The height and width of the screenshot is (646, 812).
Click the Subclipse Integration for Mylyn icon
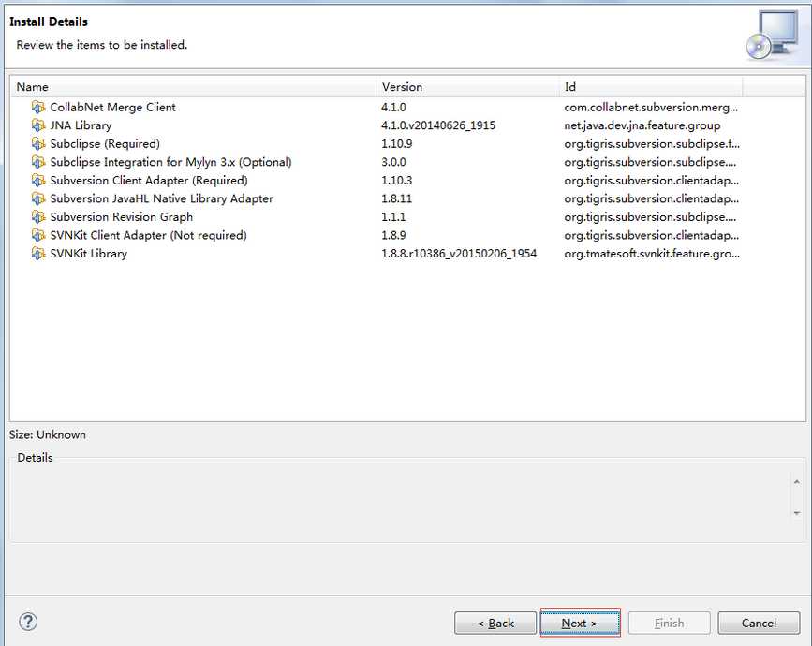point(38,162)
